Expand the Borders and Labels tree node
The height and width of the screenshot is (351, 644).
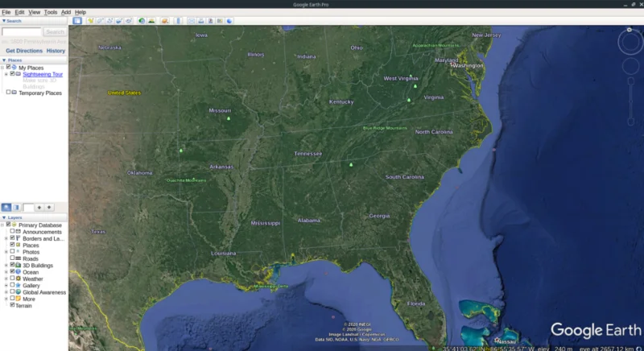click(x=6, y=238)
